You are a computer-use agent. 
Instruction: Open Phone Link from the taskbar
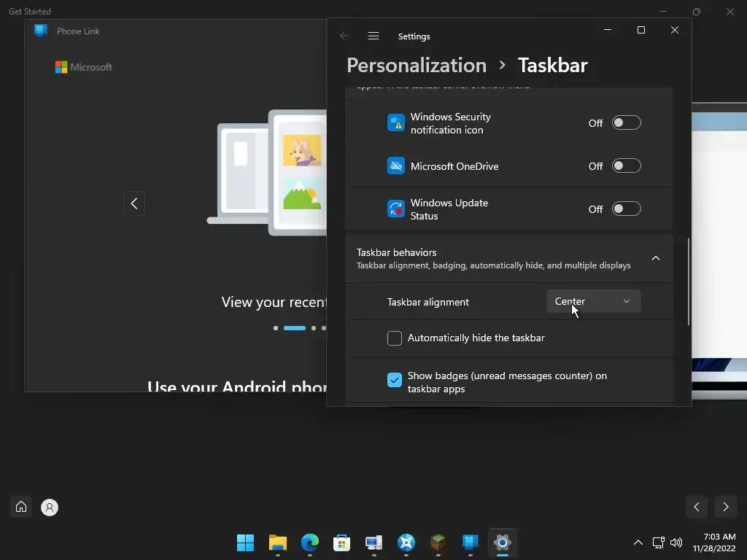coord(471,542)
